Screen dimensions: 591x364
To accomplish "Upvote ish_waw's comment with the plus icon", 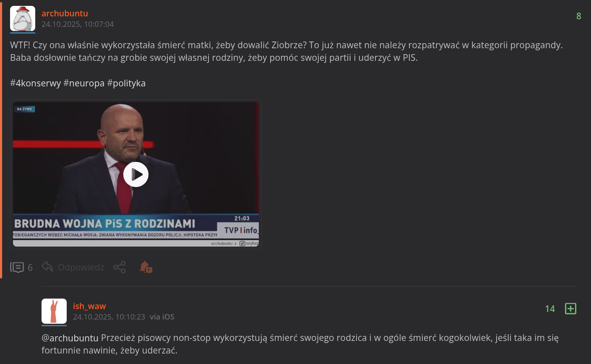I will click(x=570, y=309).
